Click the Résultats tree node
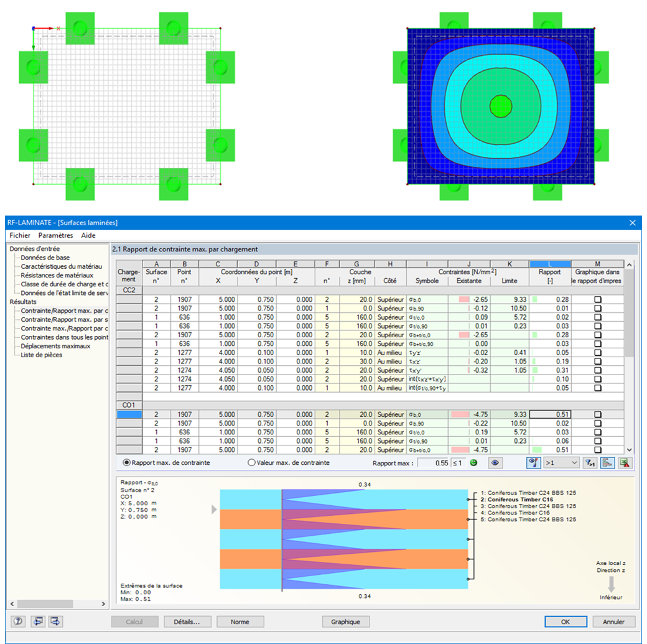Image resolution: width=647 pixels, height=644 pixels. [22, 302]
